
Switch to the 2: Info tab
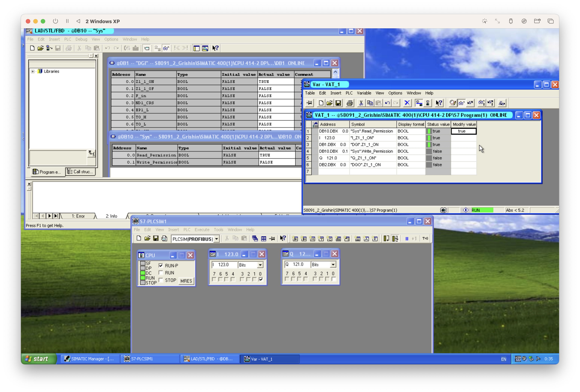pyautogui.click(x=111, y=216)
